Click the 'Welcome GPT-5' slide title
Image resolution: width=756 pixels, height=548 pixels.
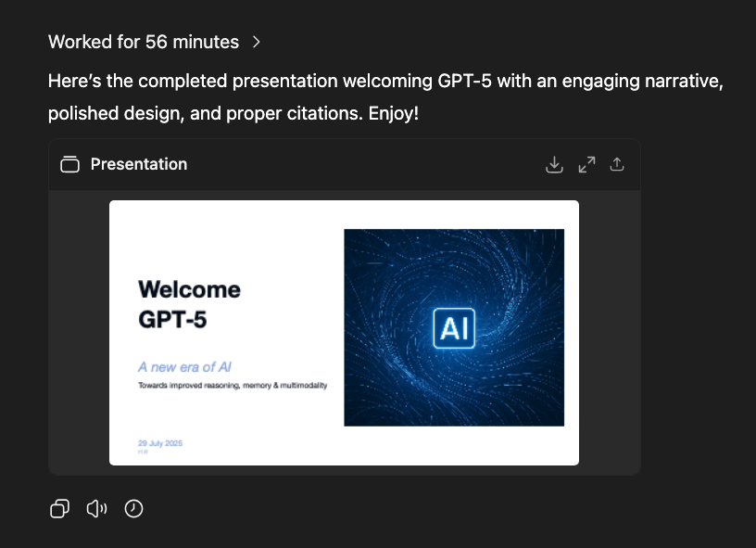[x=189, y=304]
